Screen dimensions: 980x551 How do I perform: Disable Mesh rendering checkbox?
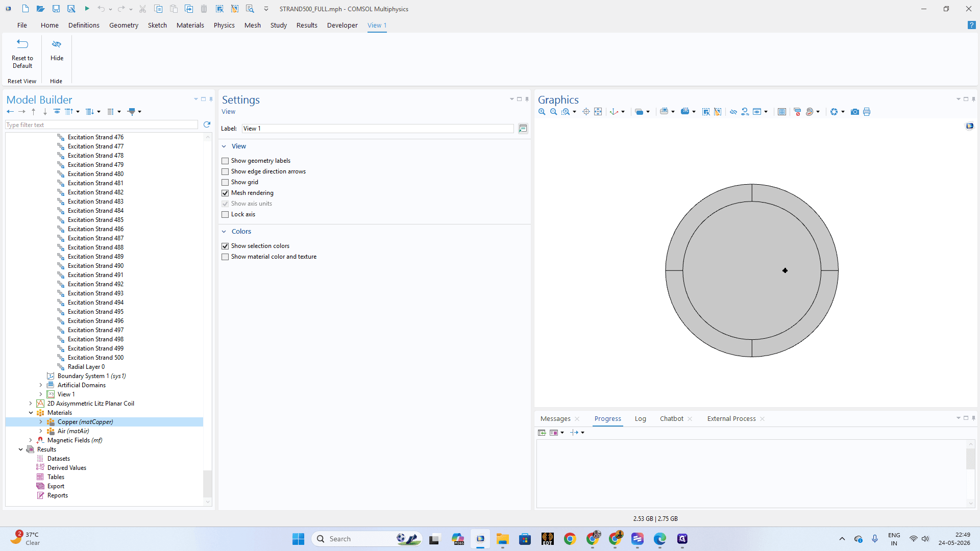(225, 193)
